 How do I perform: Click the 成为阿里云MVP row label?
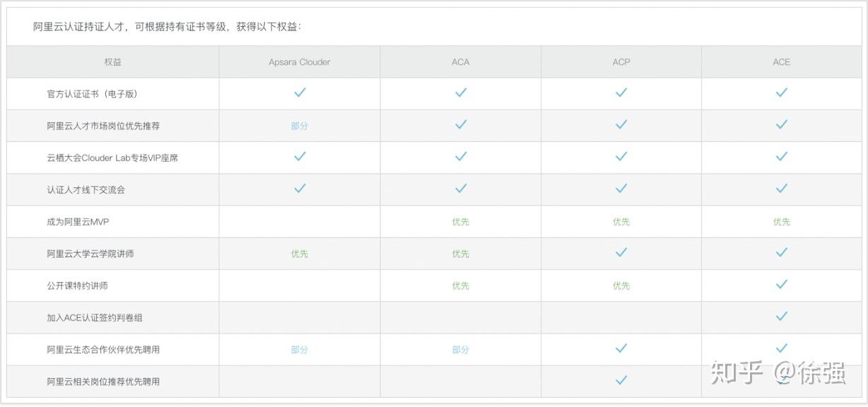[78, 222]
